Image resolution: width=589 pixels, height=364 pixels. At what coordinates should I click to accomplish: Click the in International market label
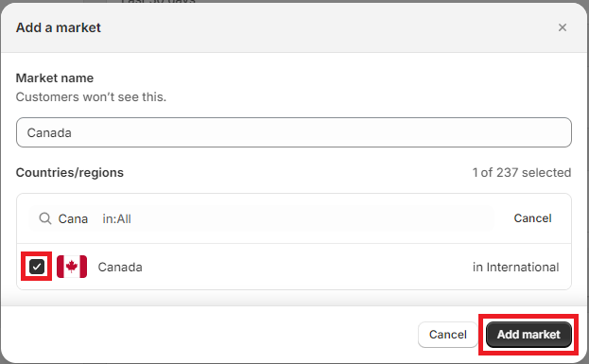click(516, 267)
